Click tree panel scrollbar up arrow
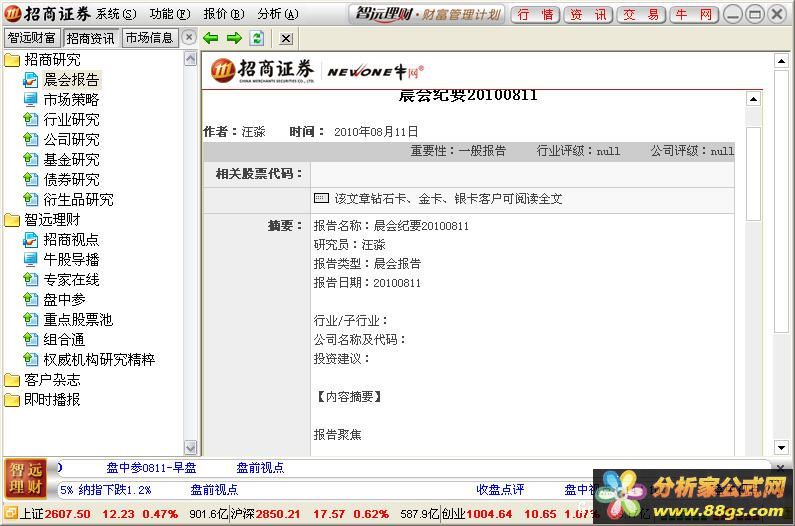This screenshot has height=526, width=795. [190, 59]
